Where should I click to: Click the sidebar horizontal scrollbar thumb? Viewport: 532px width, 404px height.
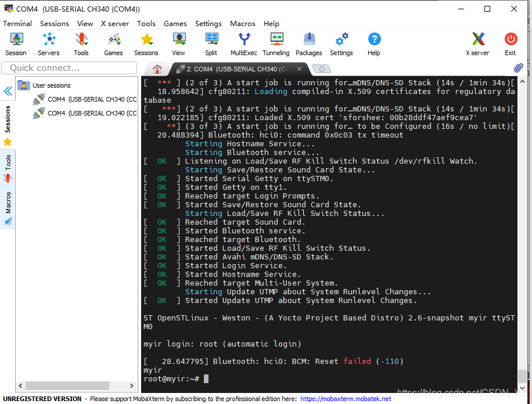pyautogui.click(x=67, y=385)
